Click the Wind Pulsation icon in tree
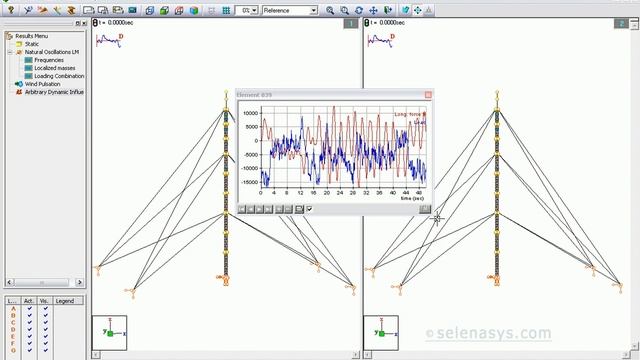640x360 pixels. (19, 84)
